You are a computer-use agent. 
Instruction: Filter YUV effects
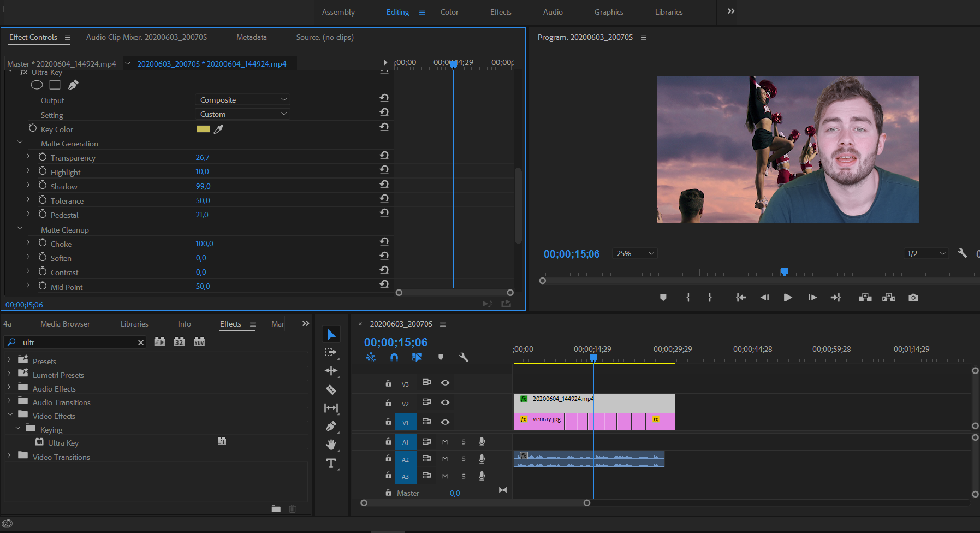coord(199,342)
